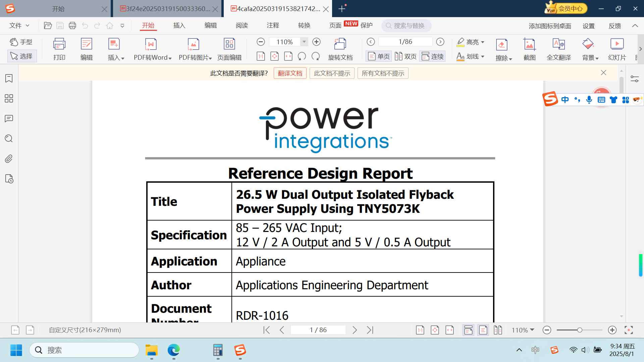The image size is (644, 362).
Task: Click Rotate Document icon (旋转文档)
Action: point(340,49)
